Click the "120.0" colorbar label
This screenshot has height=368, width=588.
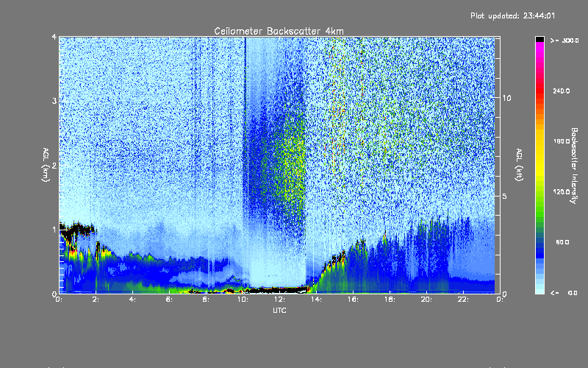(x=561, y=191)
